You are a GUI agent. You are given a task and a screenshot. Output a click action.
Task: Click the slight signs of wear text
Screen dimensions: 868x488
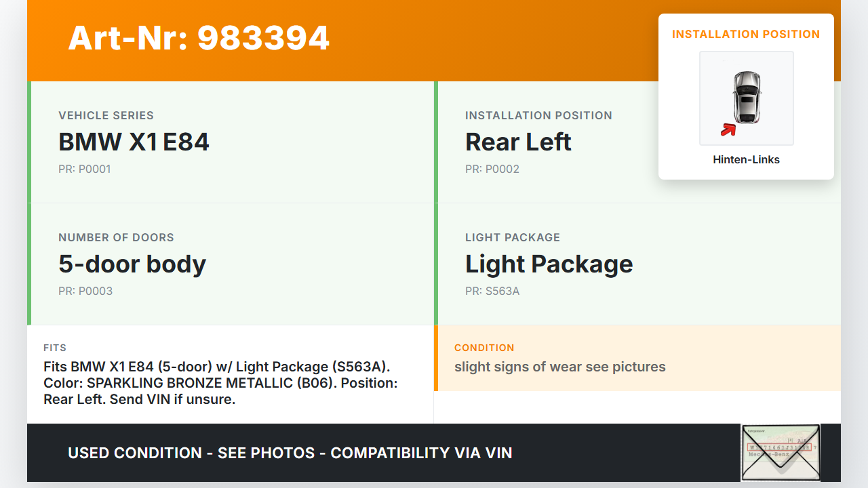[559, 367]
